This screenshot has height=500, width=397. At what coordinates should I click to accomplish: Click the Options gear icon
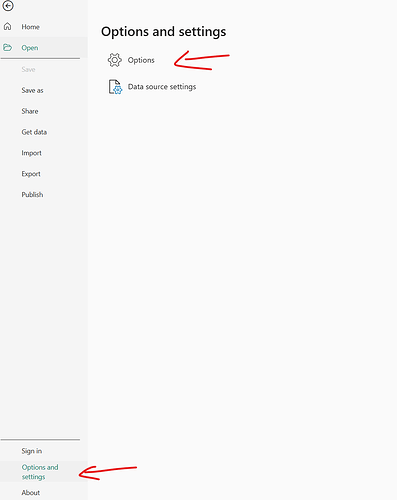point(114,60)
